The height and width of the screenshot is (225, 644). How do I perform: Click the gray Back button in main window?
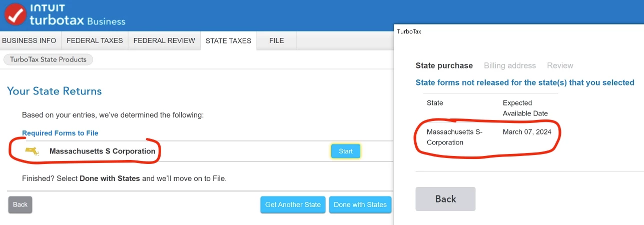point(20,204)
